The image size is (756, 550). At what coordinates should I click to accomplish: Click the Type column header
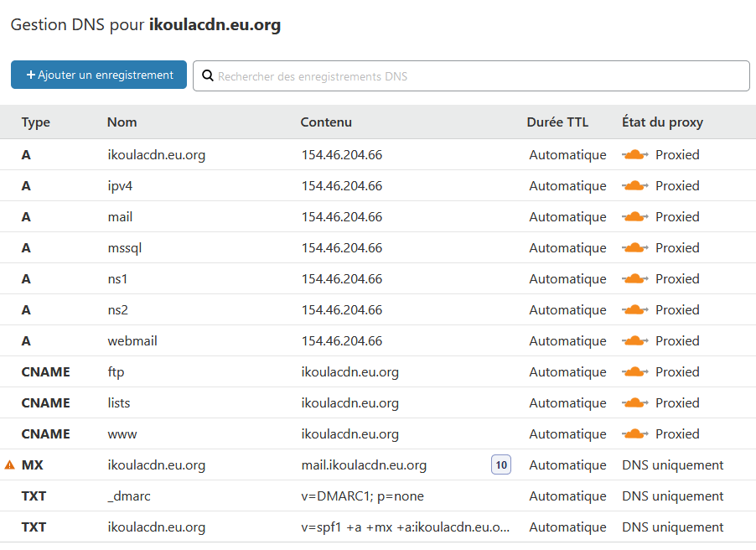click(36, 122)
